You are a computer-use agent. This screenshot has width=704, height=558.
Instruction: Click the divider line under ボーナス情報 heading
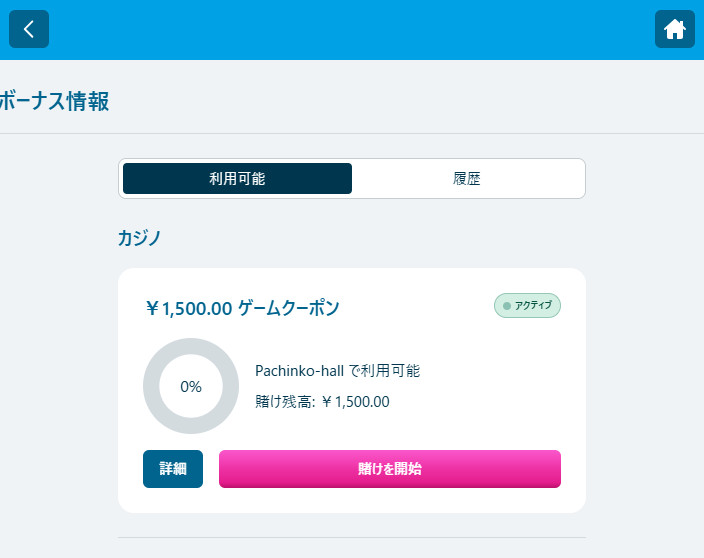coord(352,133)
